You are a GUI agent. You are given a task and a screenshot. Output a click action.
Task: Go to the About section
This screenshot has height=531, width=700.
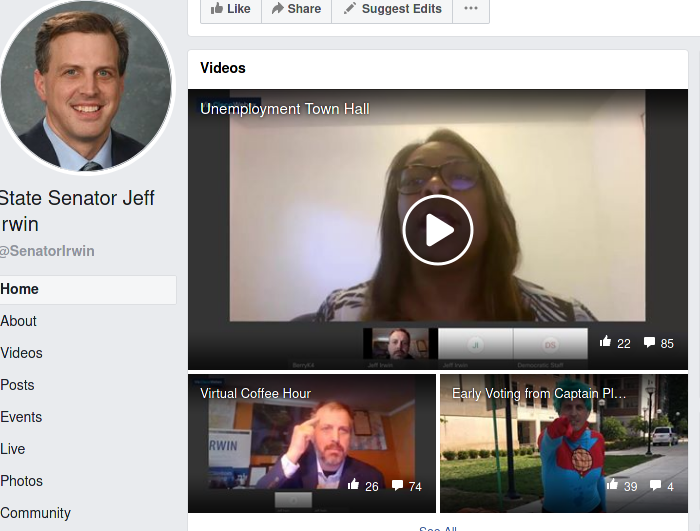[18, 321]
